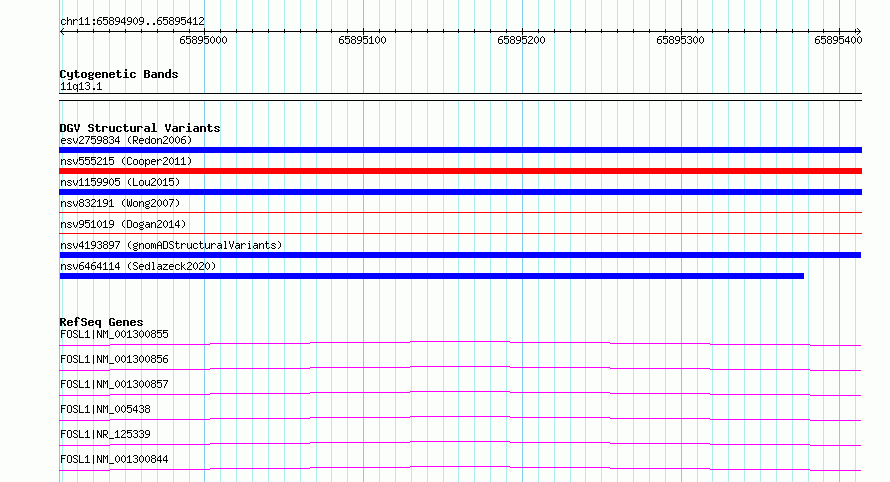Click the magenta line for FOSL1|NM_001300844

pyautogui.click(x=460, y=468)
